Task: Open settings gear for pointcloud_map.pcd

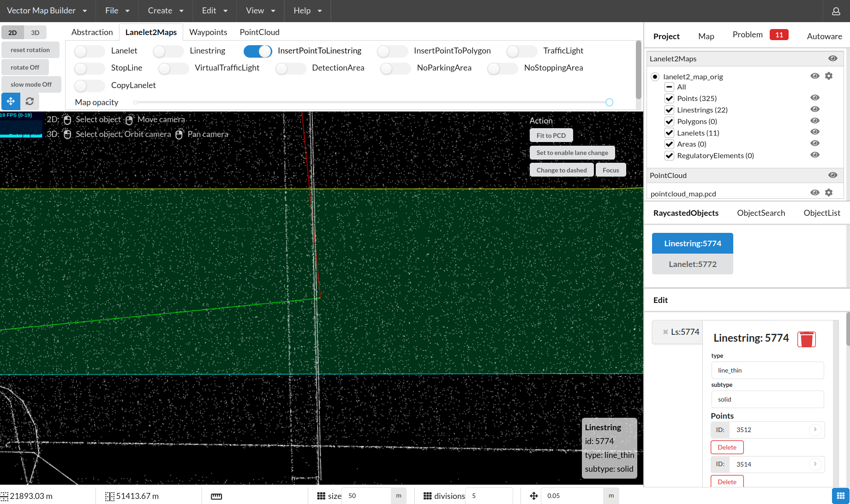Action: coord(829,192)
